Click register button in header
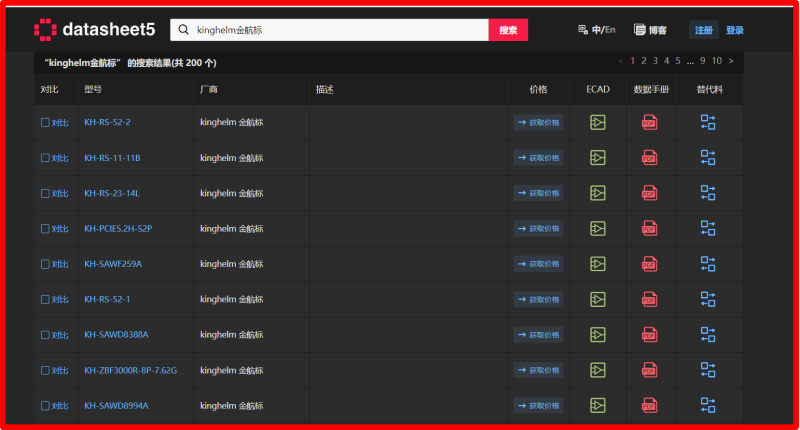This screenshot has width=800, height=430. (x=704, y=30)
